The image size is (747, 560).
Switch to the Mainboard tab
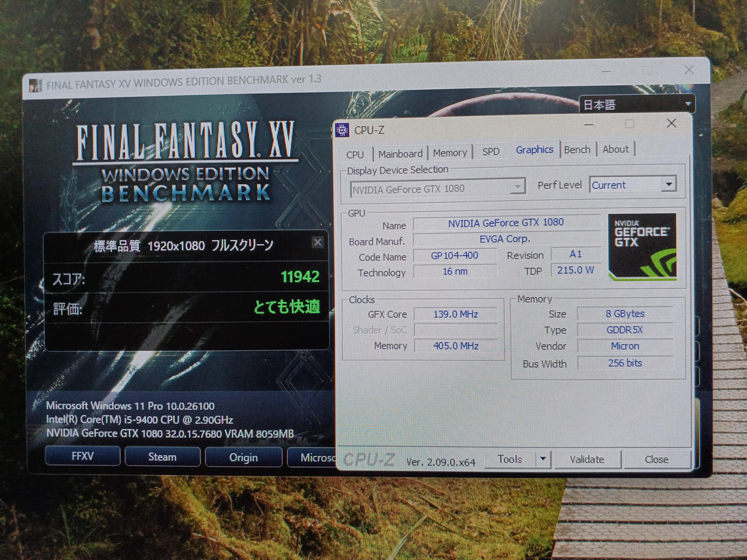[x=400, y=154]
